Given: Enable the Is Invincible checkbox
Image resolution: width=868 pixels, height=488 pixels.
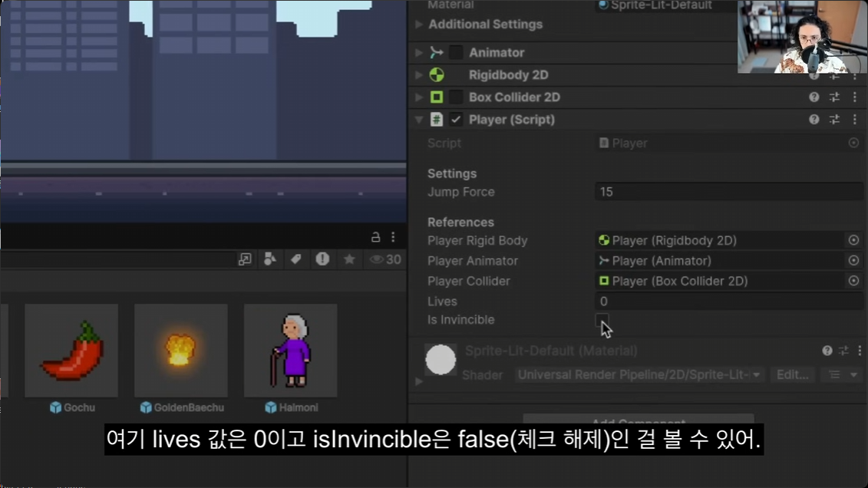Looking at the screenshot, I should [x=602, y=320].
